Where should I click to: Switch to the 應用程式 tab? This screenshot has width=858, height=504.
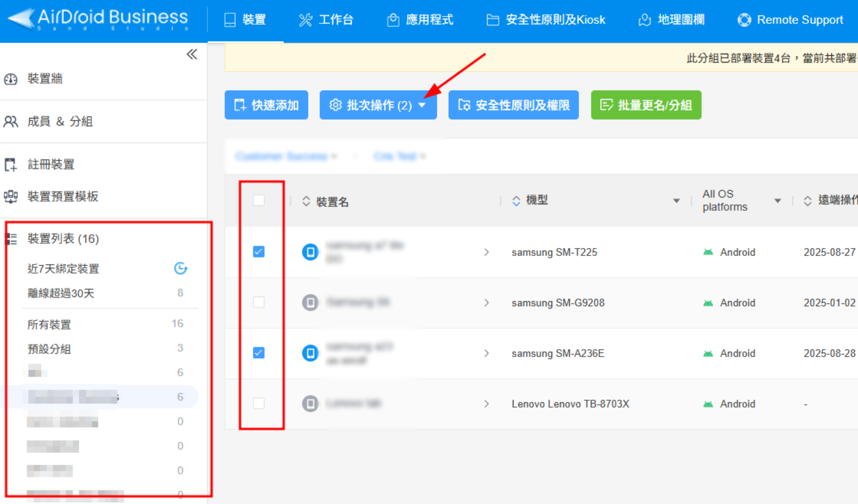(420, 20)
